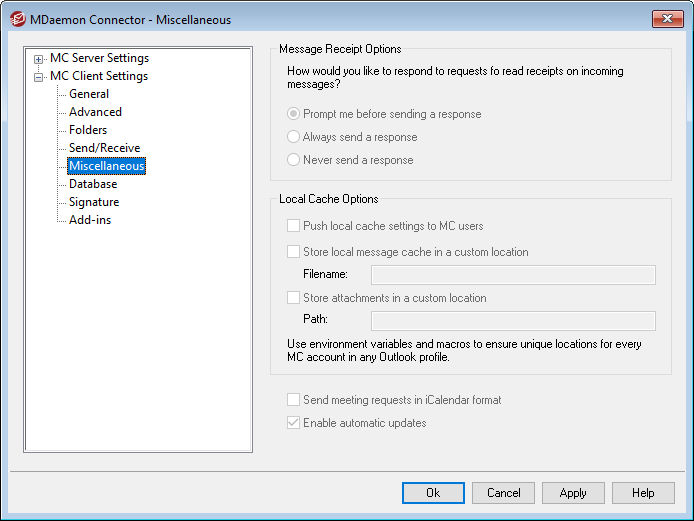This screenshot has width=694, height=521.
Task: Go to the Folders settings page
Action: [88, 130]
